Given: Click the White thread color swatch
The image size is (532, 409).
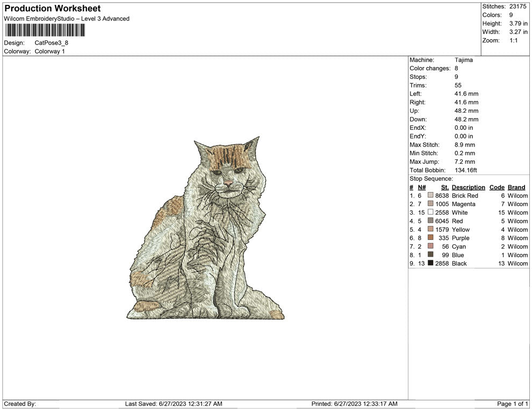Looking at the screenshot, I should coord(430,212).
